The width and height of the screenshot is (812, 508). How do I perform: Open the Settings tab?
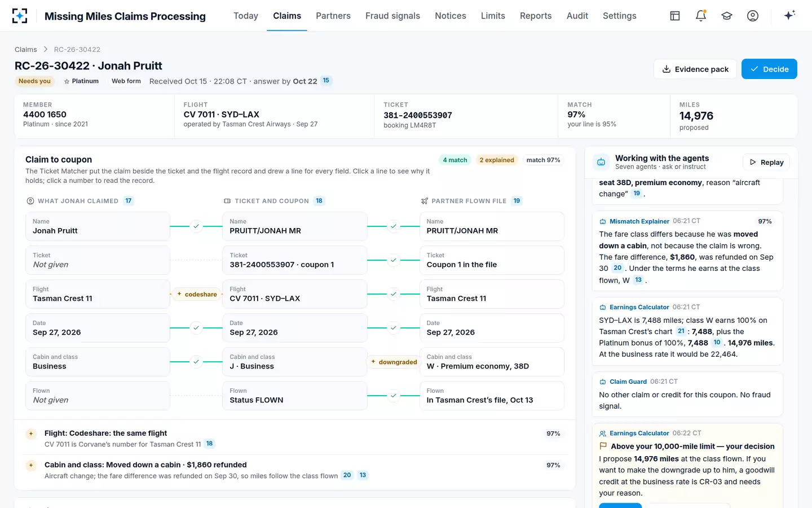pyautogui.click(x=619, y=16)
